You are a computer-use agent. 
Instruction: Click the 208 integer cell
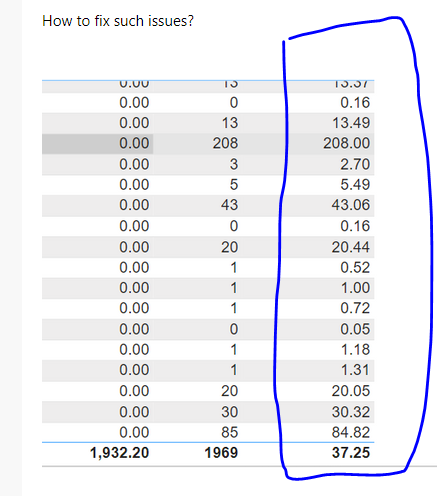pyautogui.click(x=225, y=144)
